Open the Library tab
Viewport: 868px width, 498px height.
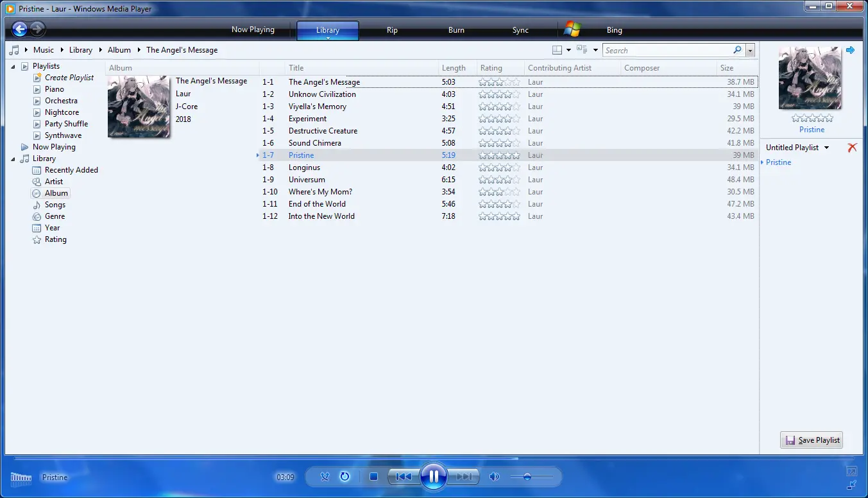pos(328,30)
